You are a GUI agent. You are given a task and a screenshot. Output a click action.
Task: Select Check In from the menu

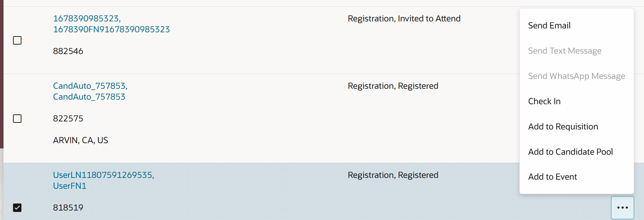click(x=544, y=101)
